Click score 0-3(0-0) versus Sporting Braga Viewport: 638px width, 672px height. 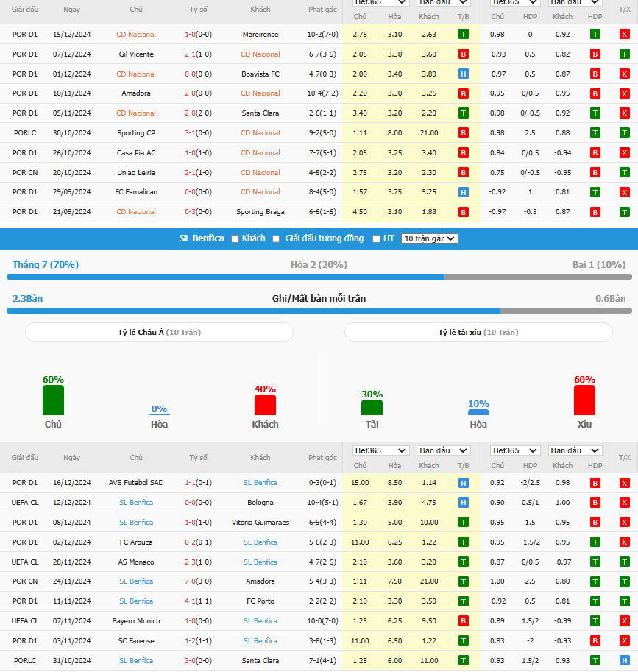point(198,212)
